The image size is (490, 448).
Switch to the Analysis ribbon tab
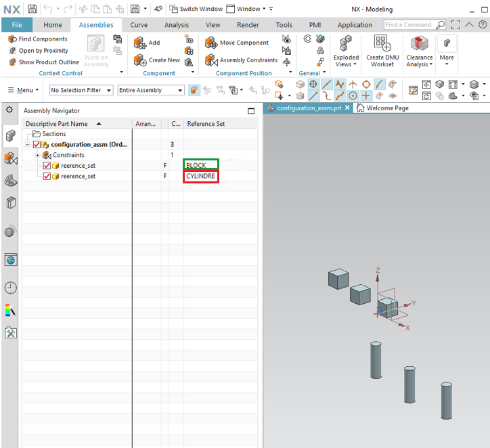coord(177,25)
